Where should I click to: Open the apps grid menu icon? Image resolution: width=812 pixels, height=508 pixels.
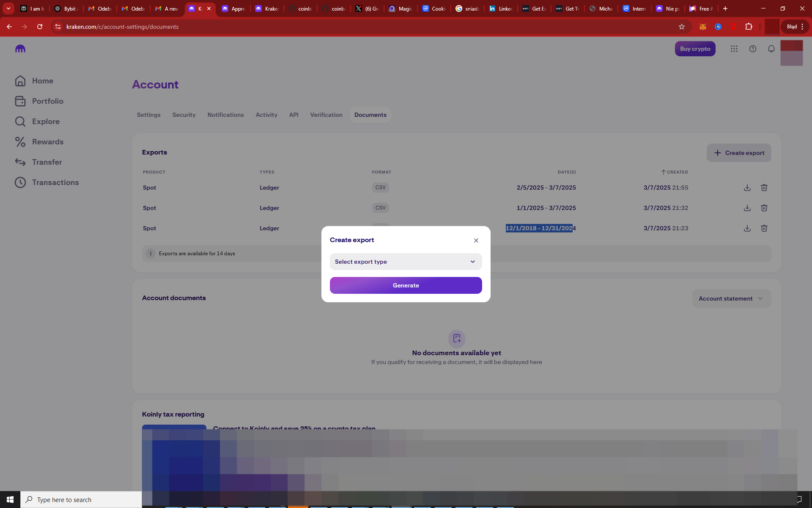[x=734, y=49]
